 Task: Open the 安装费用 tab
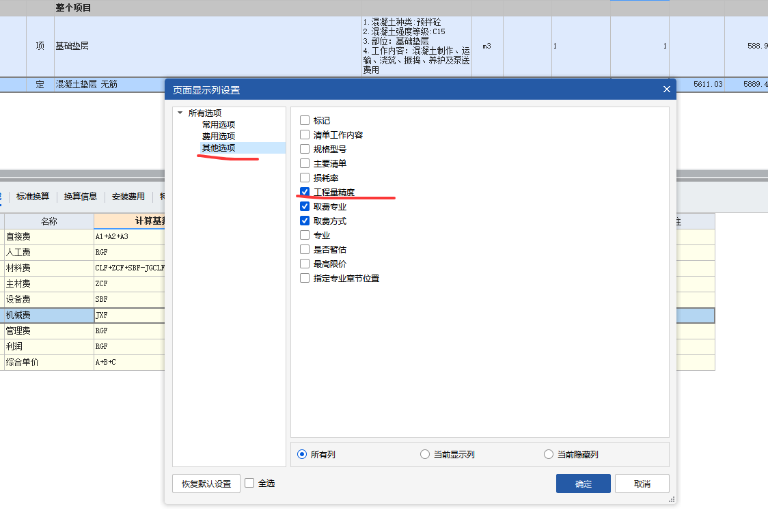(x=128, y=196)
